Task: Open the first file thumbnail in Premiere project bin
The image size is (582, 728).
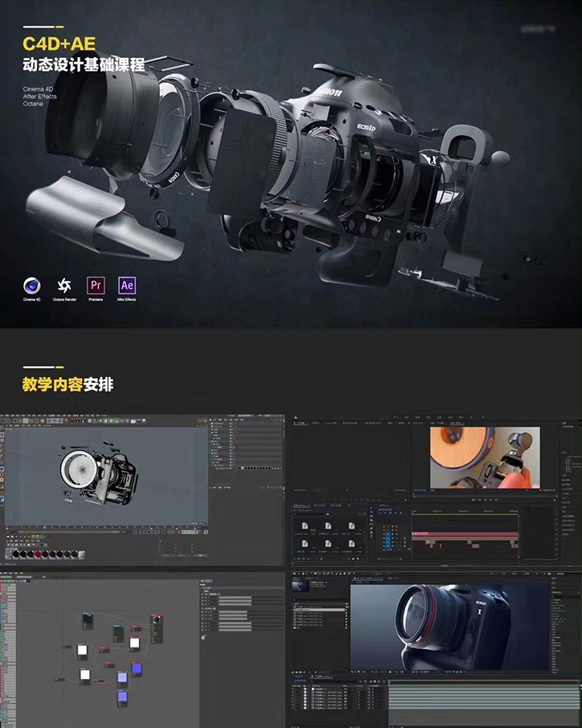Action: (x=305, y=525)
